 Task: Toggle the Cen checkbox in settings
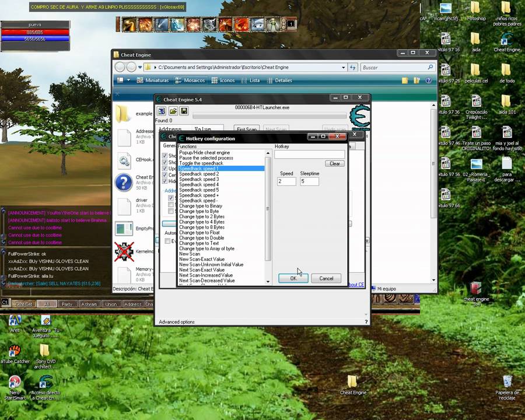[x=164, y=175]
